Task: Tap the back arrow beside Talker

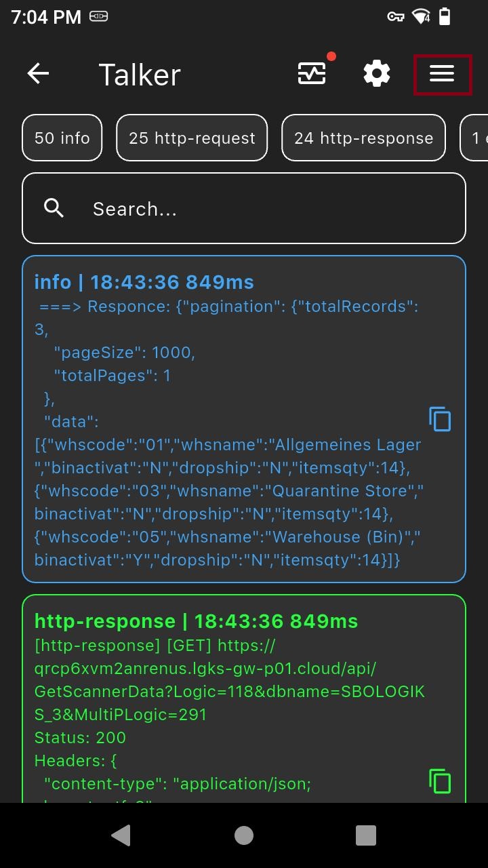Action: (x=39, y=73)
